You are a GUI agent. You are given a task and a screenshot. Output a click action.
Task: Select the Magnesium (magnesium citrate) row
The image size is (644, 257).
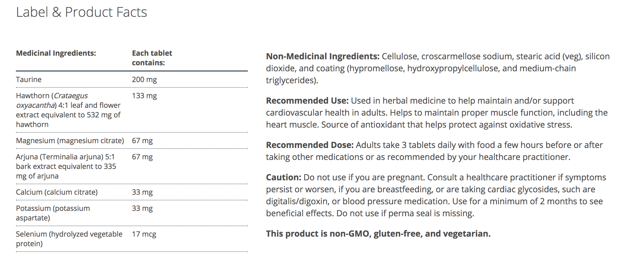70,141
